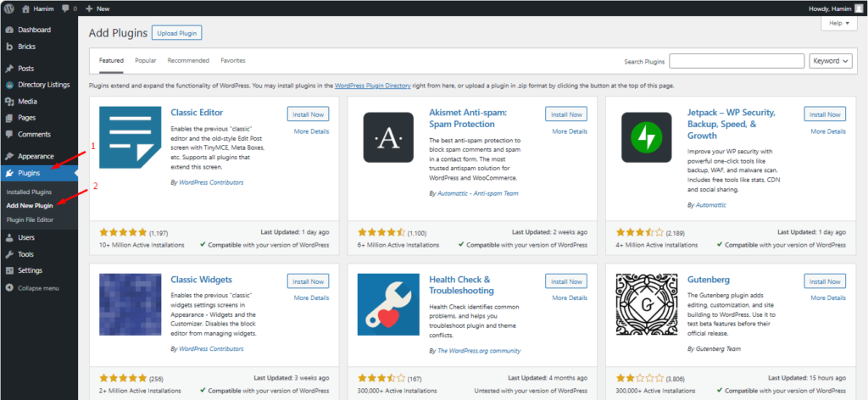The height and width of the screenshot is (400, 868).
Task: Click the Users icon in sidebar
Action: [8, 238]
